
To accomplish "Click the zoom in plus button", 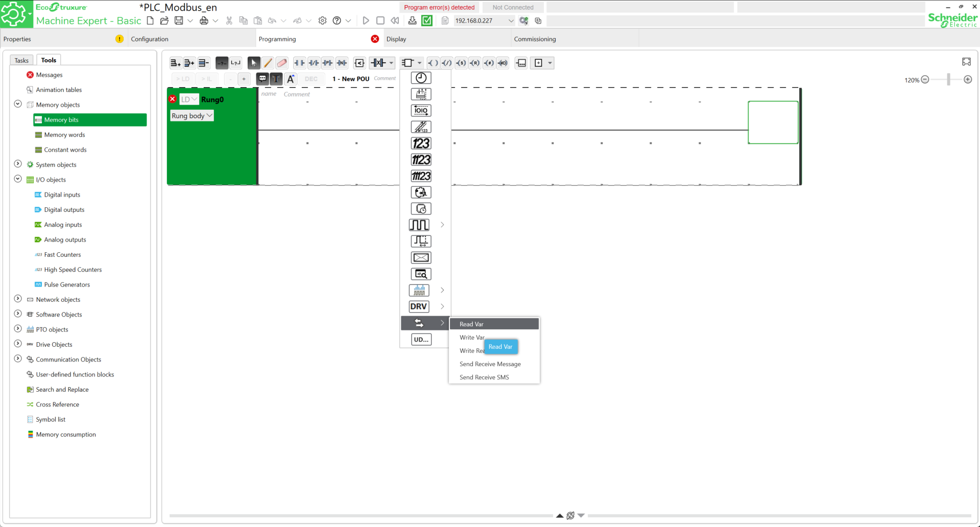I will 968,80.
